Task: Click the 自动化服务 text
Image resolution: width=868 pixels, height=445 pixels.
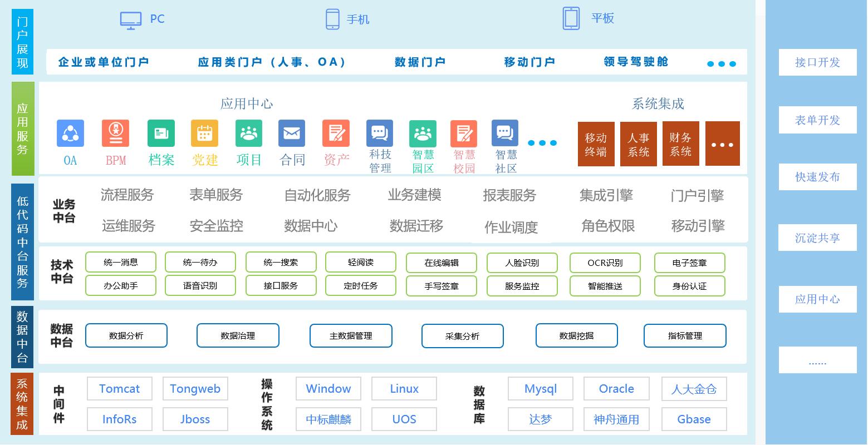Action: coord(317,195)
